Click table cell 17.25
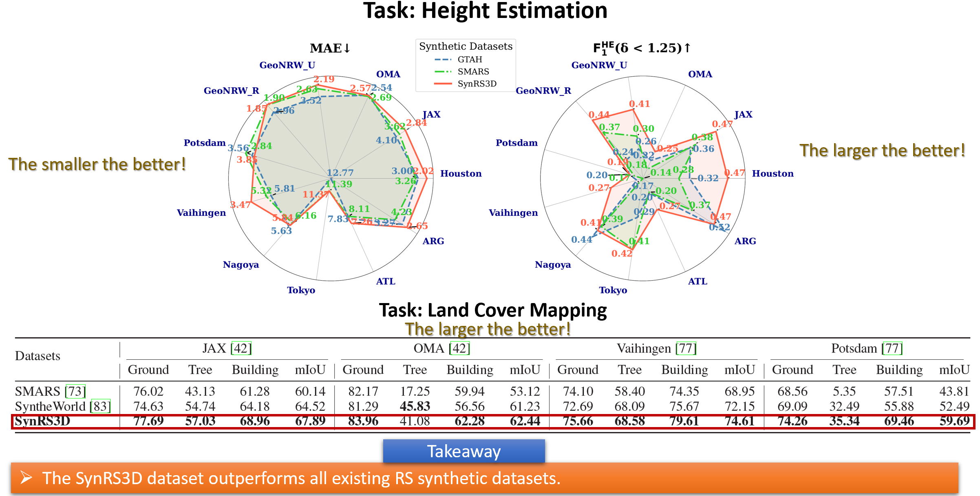 pyautogui.click(x=415, y=391)
